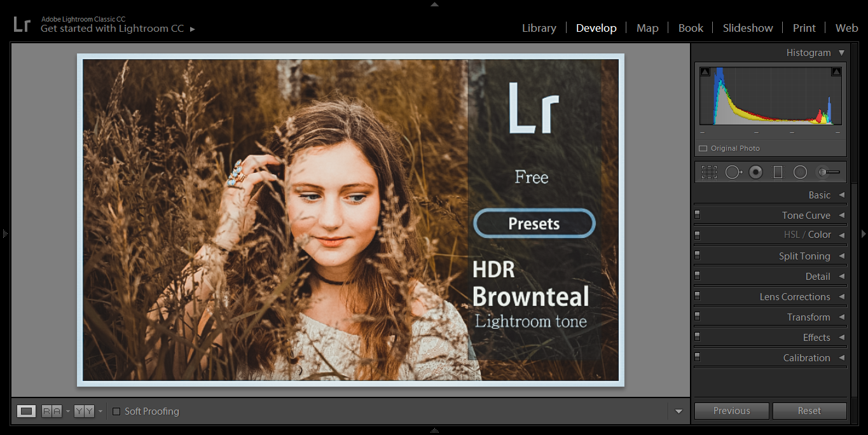The image size is (868, 435).
Task: Expand the Detail panel triangle
Action: [841, 277]
